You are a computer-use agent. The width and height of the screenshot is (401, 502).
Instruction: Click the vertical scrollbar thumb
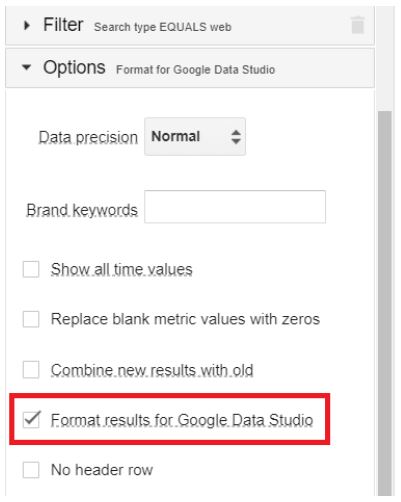click(385, 303)
